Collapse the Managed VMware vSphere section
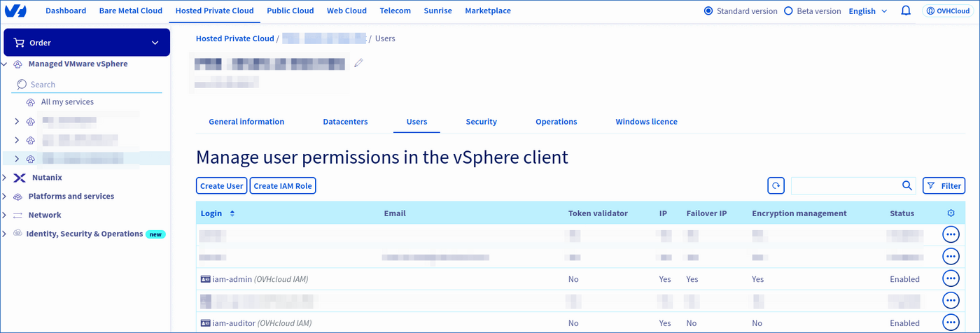This screenshot has height=333, width=980. [x=4, y=64]
